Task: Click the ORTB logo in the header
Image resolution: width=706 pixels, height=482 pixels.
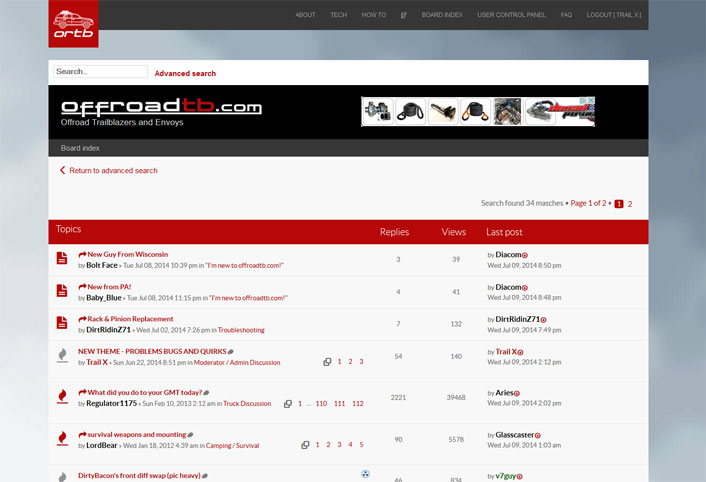Action: pyautogui.click(x=73, y=24)
